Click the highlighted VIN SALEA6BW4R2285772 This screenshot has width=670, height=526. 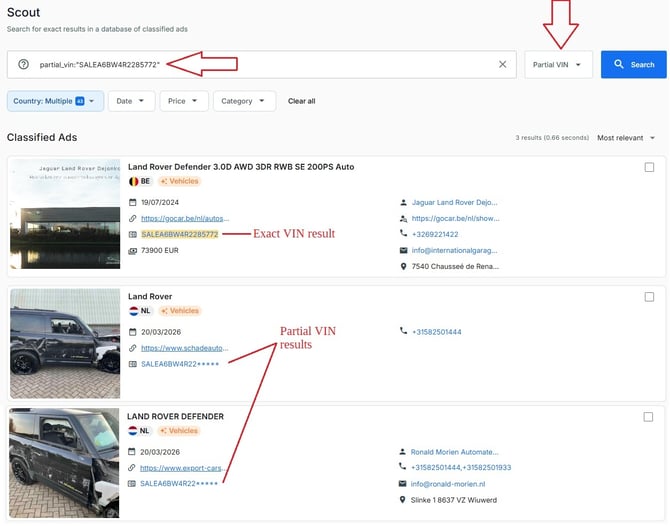pos(180,234)
